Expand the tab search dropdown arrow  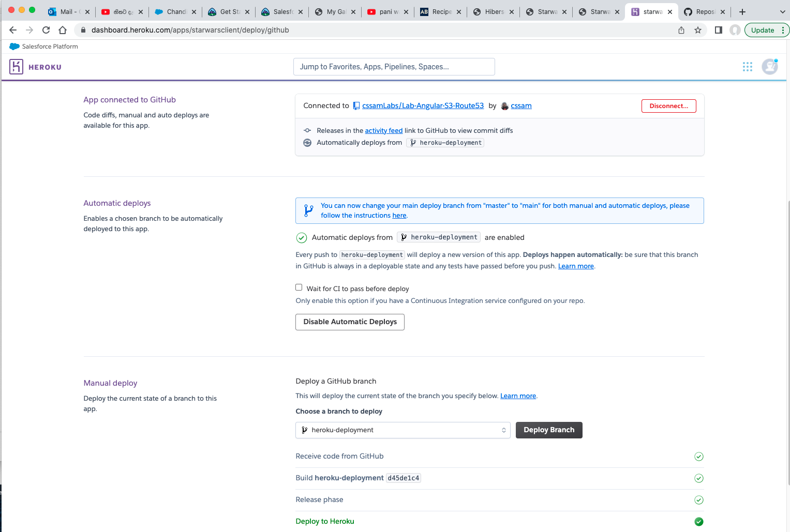click(x=782, y=11)
